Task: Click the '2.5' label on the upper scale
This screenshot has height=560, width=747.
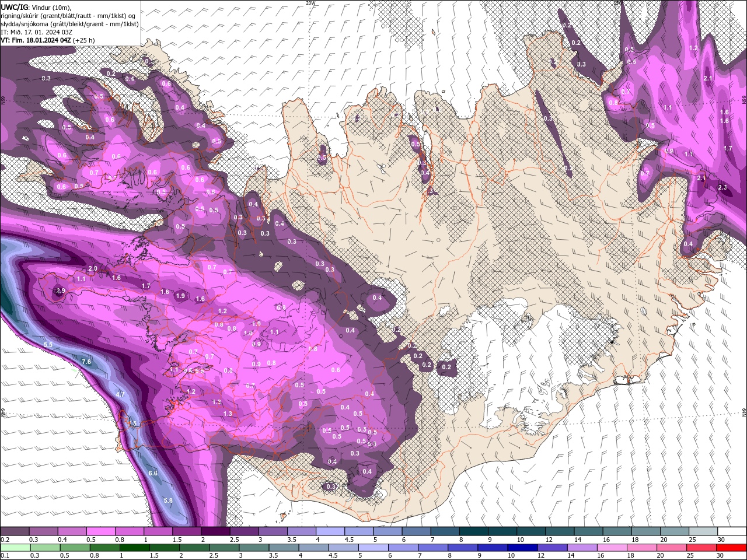Action: click(234, 540)
